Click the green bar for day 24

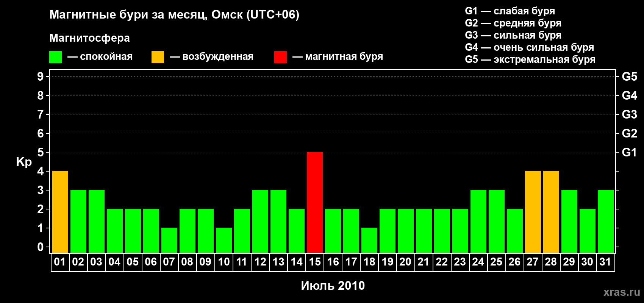[478, 221]
